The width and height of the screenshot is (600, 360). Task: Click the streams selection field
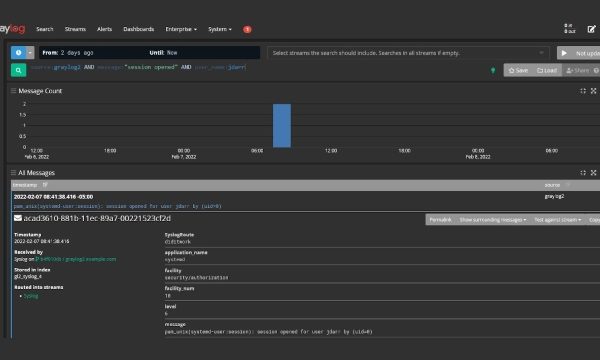click(x=408, y=53)
